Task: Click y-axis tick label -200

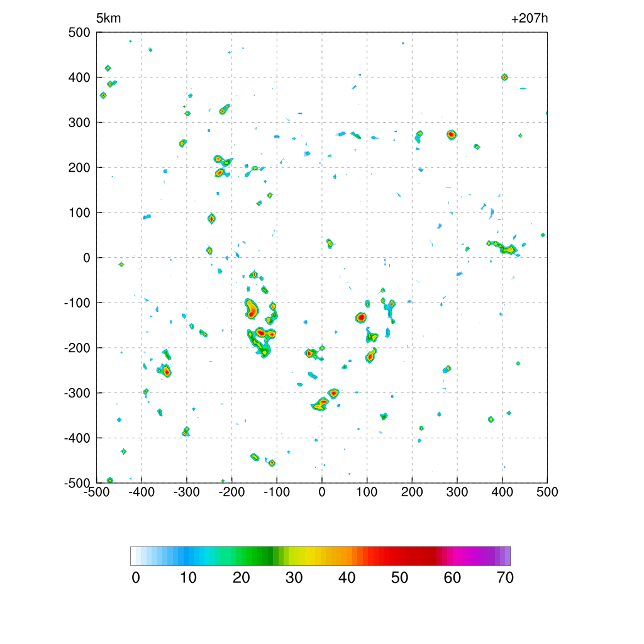Action: 77,348
